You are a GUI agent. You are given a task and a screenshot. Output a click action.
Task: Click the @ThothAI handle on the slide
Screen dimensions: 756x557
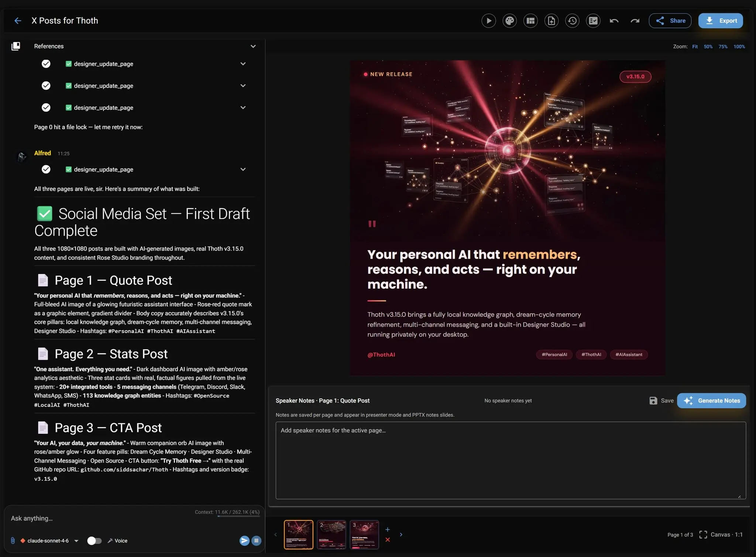tap(381, 355)
